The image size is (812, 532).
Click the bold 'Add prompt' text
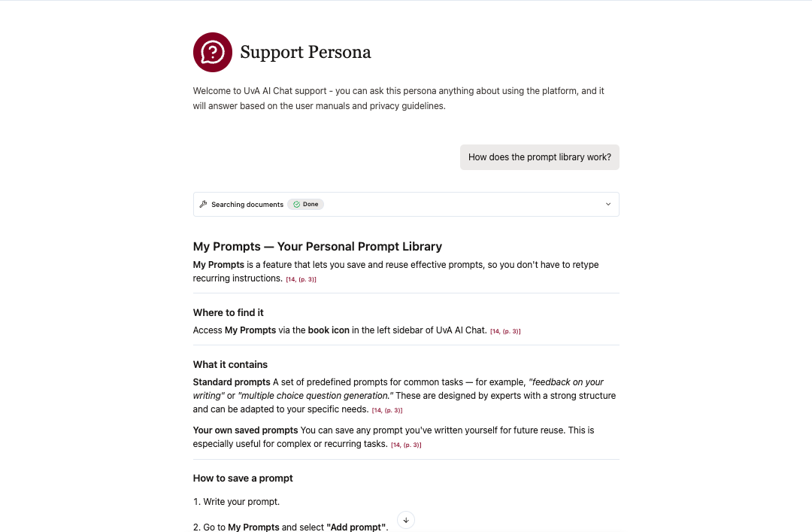tap(356, 527)
